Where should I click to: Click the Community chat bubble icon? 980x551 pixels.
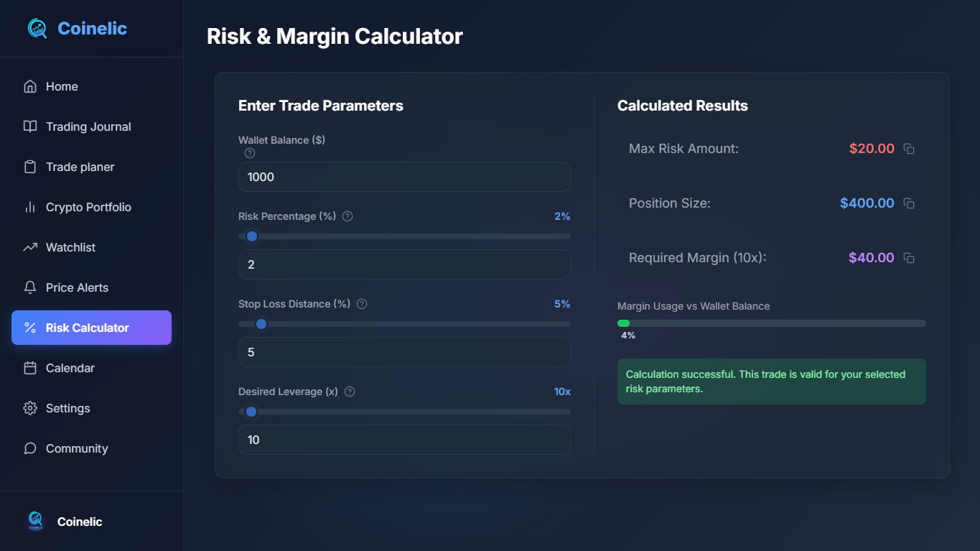point(29,448)
